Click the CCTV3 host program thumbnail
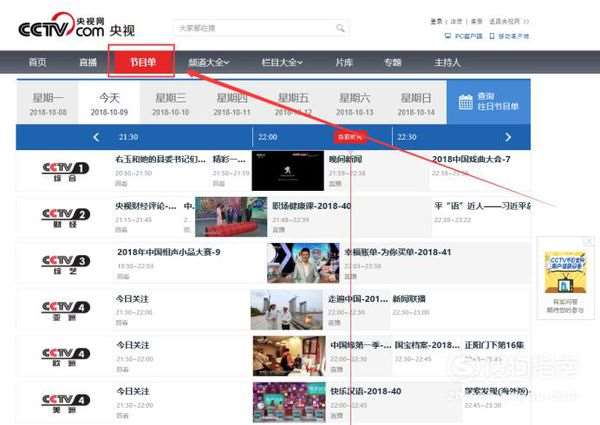Screen dimensions: 600x425 point(303,263)
